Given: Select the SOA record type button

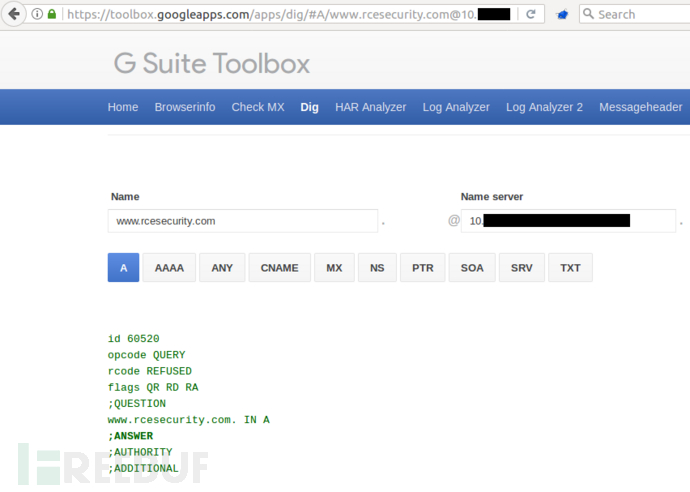Looking at the screenshot, I should click(472, 268).
